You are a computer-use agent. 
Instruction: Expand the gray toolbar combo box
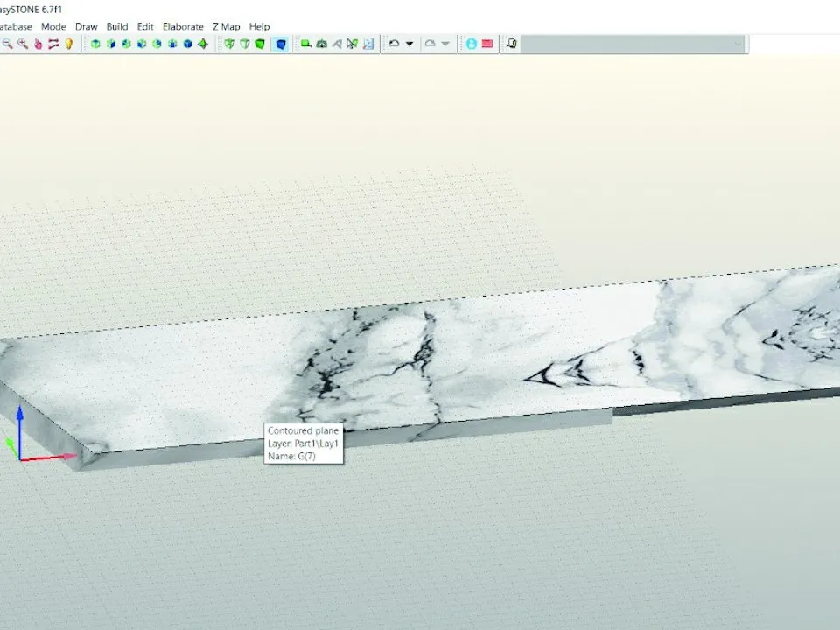click(x=634, y=44)
